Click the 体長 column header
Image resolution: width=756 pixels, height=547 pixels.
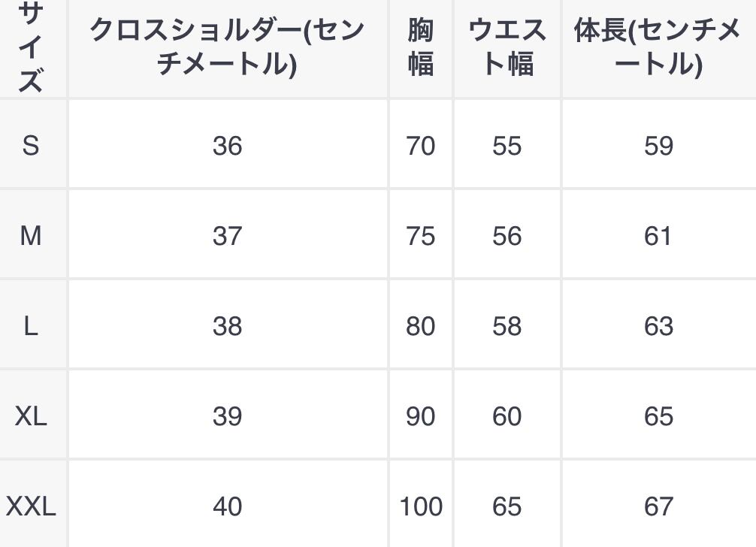point(658,47)
